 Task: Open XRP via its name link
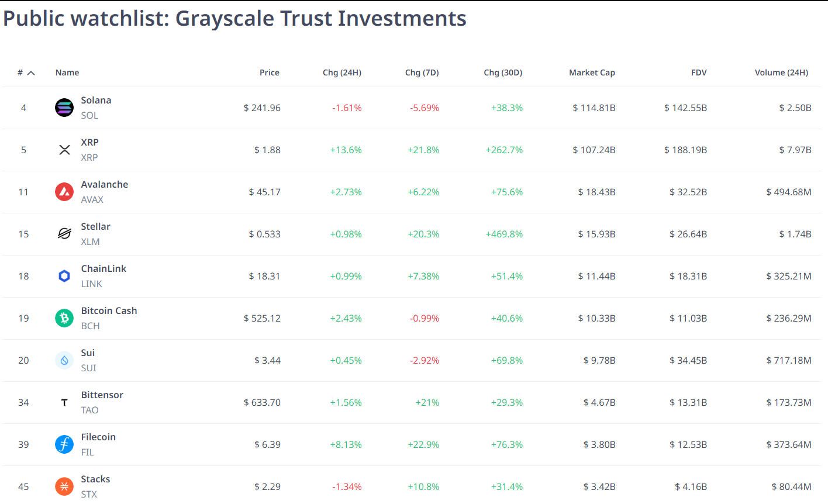click(89, 142)
